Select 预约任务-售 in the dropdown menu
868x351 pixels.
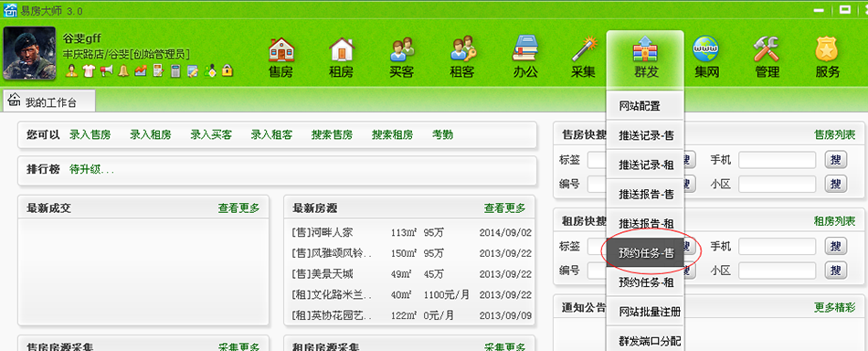point(645,253)
